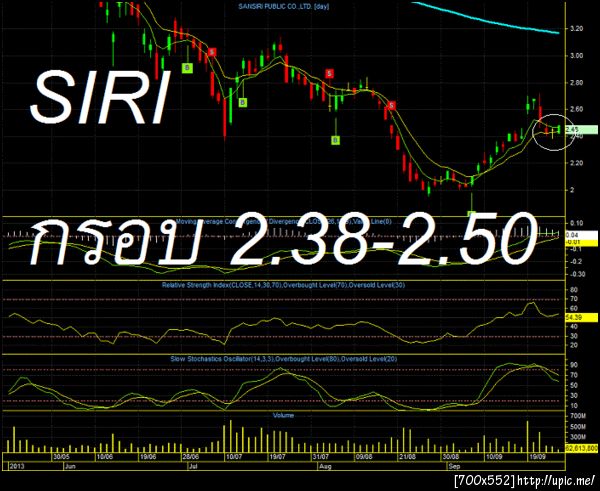Screen dimensions: 600x491
Task: Click the -0.30 label on MACD axis
Action: tap(576, 274)
